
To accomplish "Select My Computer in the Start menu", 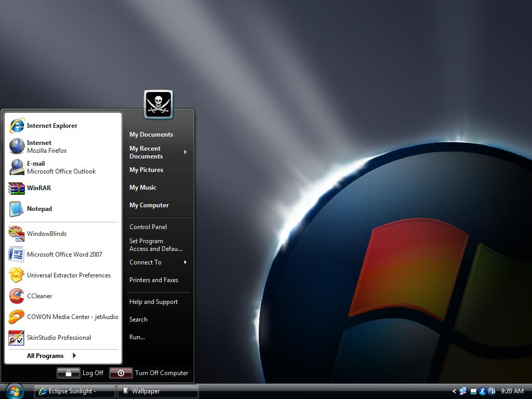I will point(149,205).
